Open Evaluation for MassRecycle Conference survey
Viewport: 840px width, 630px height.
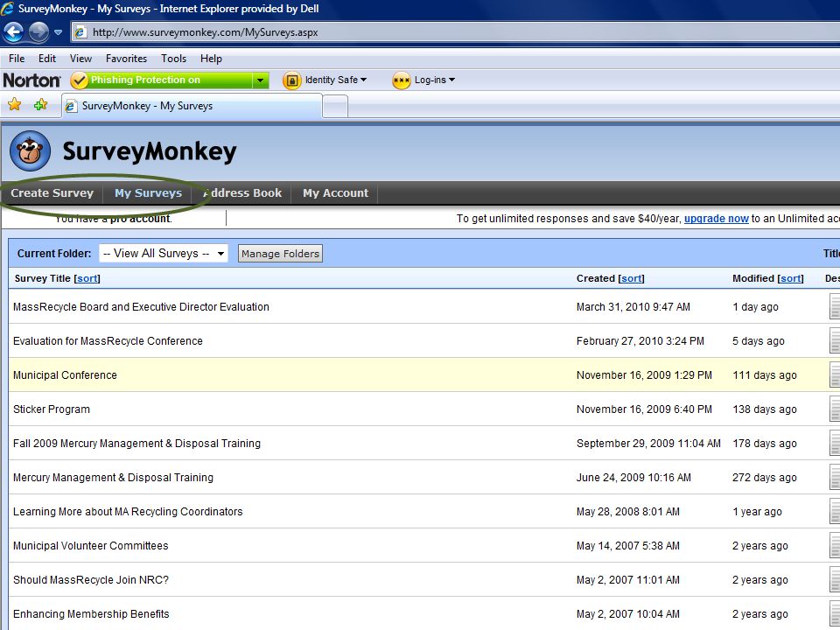coord(108,341)
